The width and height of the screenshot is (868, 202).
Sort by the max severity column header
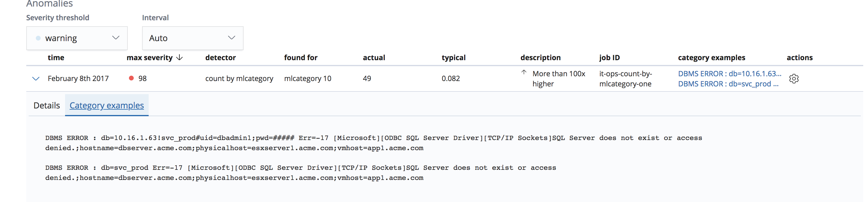tap(150, 58)
